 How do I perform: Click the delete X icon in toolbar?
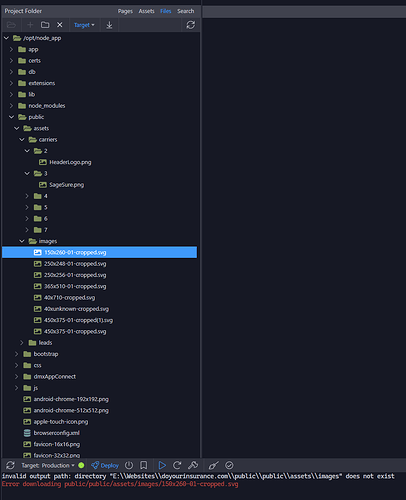(x=60, y=25)
